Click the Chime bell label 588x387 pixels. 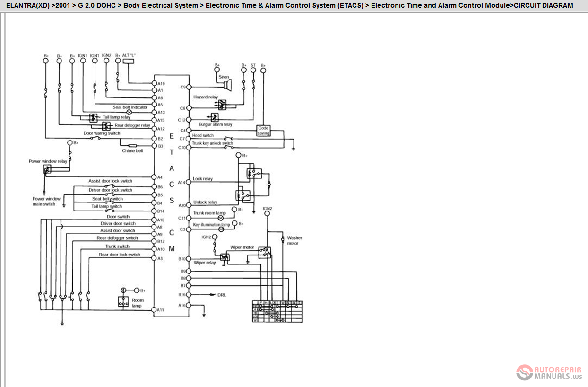coord(132,151)
